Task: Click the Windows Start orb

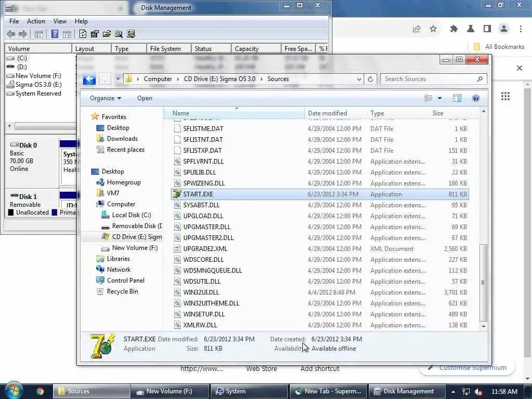Action: (x=13, y=390)
